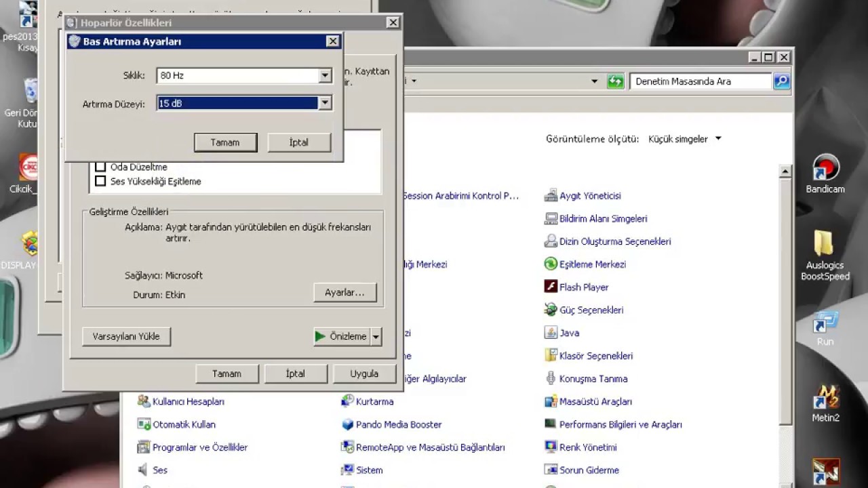Viewport: 868px width, 488px height.
Task: Check the Ses Yüksekliği Eşitleme checkbox
Action: tap(100, 181)
